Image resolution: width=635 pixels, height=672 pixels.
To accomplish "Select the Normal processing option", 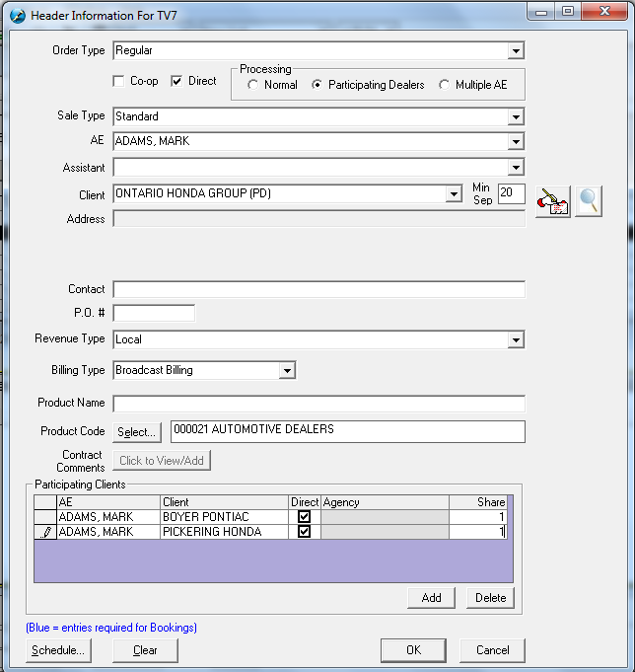I will [x=253, y=85].
